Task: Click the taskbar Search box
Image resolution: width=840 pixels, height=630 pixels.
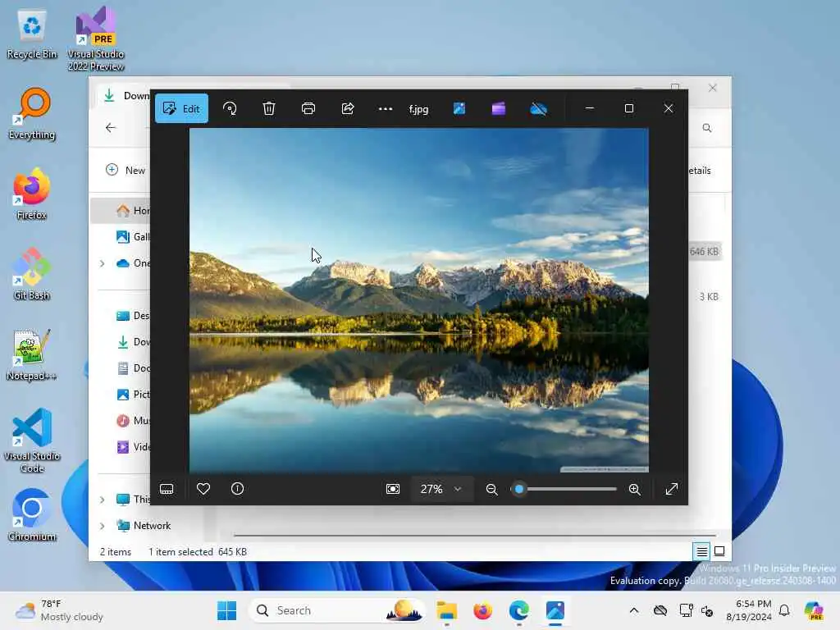Action: (x=336, y=610)
